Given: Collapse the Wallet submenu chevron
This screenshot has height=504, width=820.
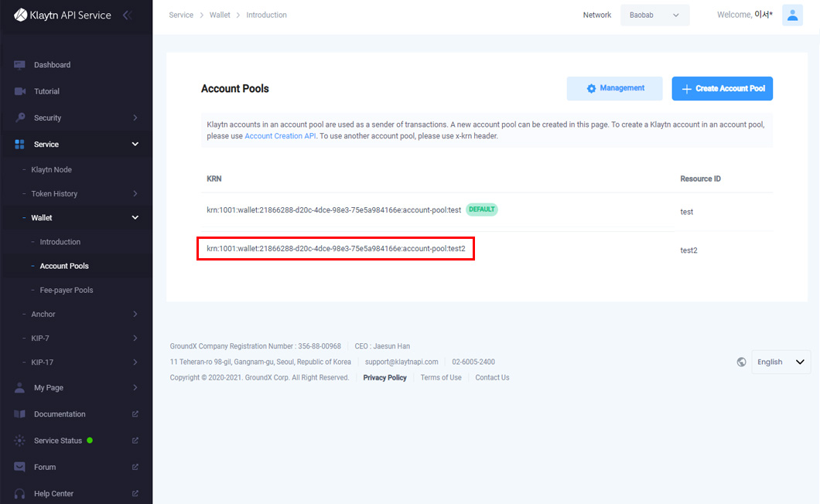Looking at the screenshot, I should 135,217.
